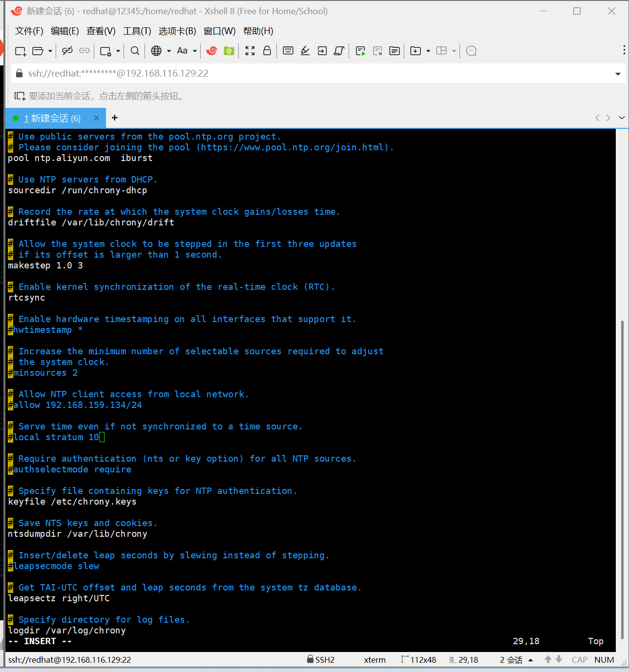629x672 pixels.
Task: Click the SSH2 lock indicator in status bar
Action: [321, 660]
